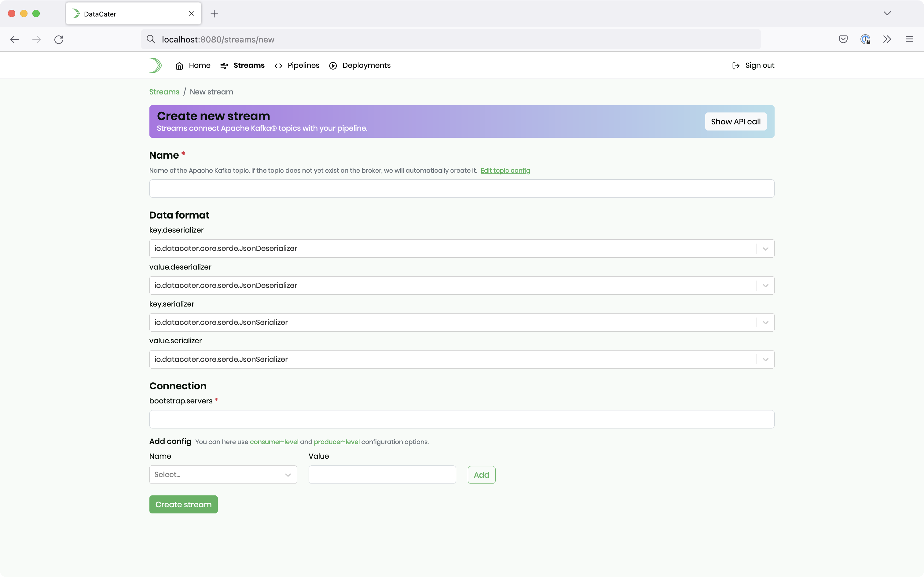Viewport: 924px width, 577px height.
Task: Expand the value.deserializer dropdown
Action: pyautogui.click(x=765, y=285)
